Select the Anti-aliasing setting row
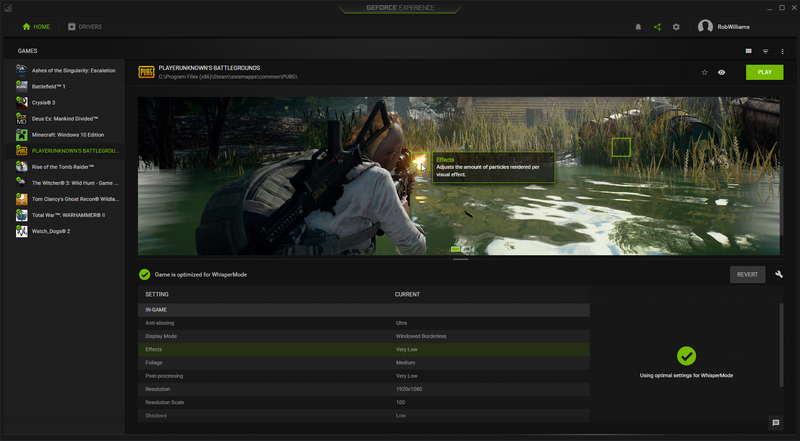 (x=364, y=323)
